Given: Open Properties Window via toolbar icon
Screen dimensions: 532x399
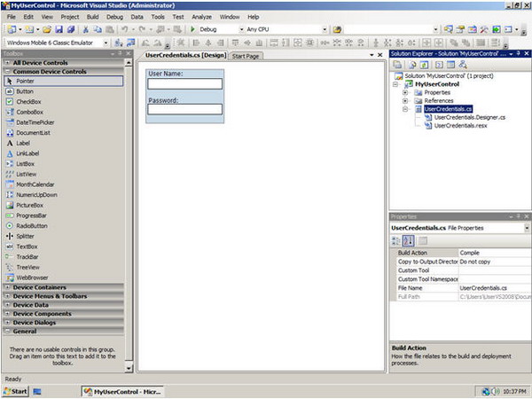Looking at the screenshot, I should (x=460, y=29).
